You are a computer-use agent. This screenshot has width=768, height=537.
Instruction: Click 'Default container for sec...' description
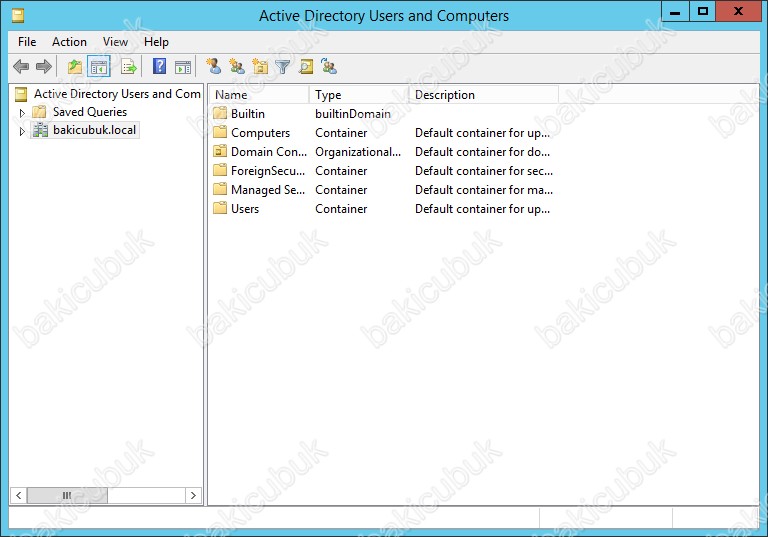[x=484, y=171]
